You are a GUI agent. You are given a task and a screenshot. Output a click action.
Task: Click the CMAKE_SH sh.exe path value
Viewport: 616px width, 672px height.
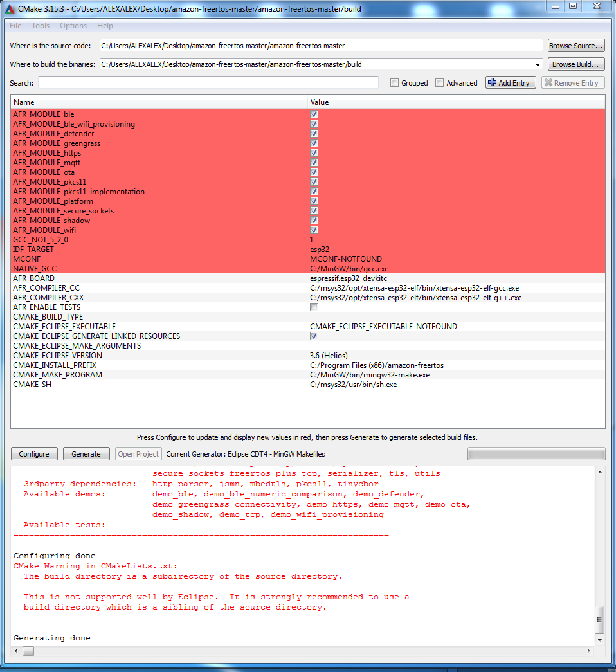pyautogui.click(x=354, y=385)
